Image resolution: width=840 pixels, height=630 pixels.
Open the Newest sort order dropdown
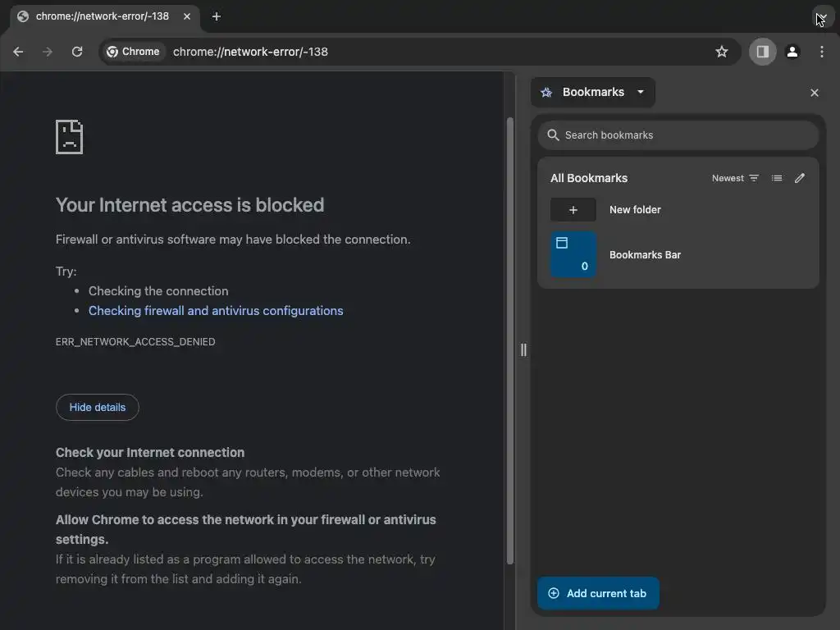pos(735,178)
